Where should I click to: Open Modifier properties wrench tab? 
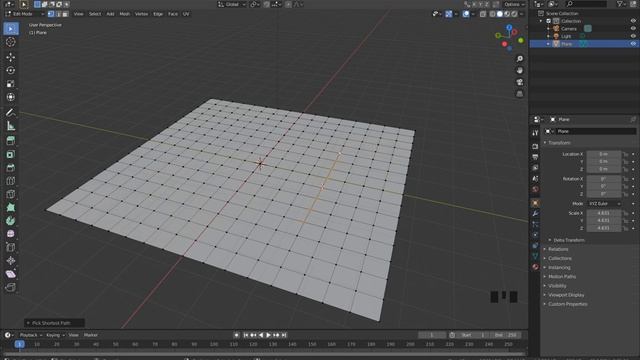(x=535, y=213)
